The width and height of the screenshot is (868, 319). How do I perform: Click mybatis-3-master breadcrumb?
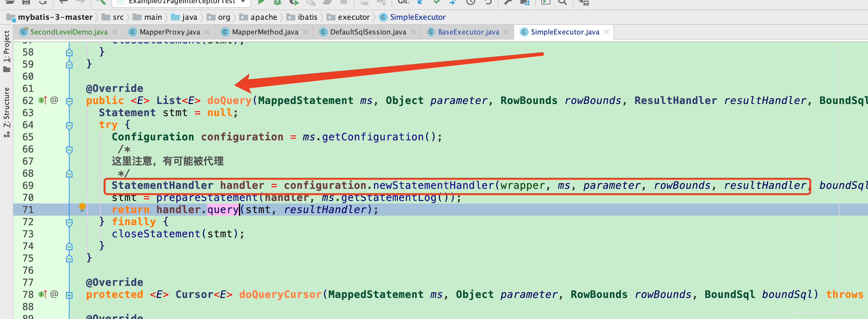click(50, 17)
